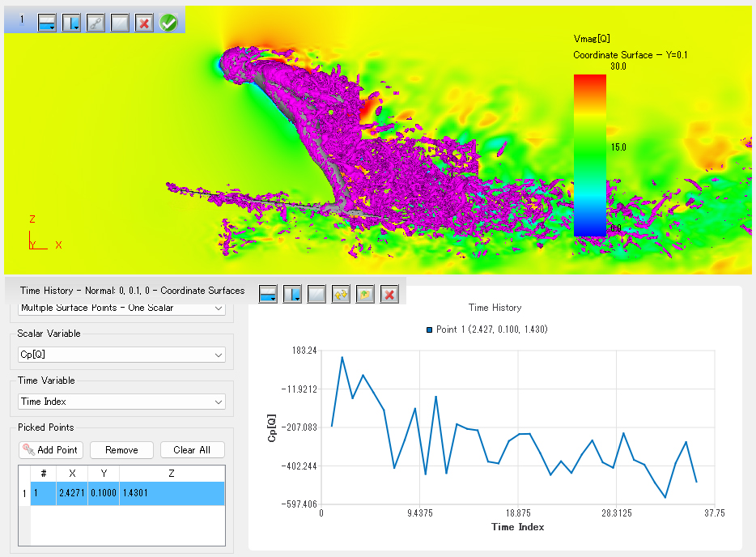Click the Time History panel title bar text
This screenshot has height=557, width=756.
[132, 291]
